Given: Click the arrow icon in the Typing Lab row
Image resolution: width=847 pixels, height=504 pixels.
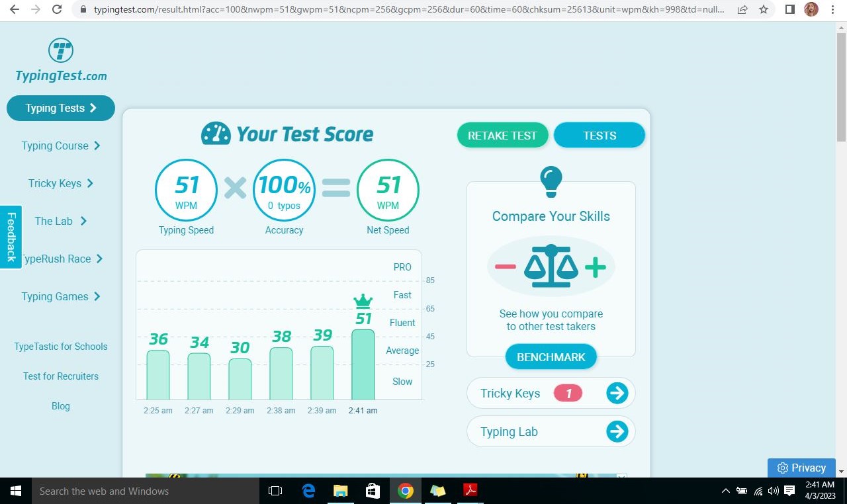Looking at the screenshot, I should tap(617, 432).
